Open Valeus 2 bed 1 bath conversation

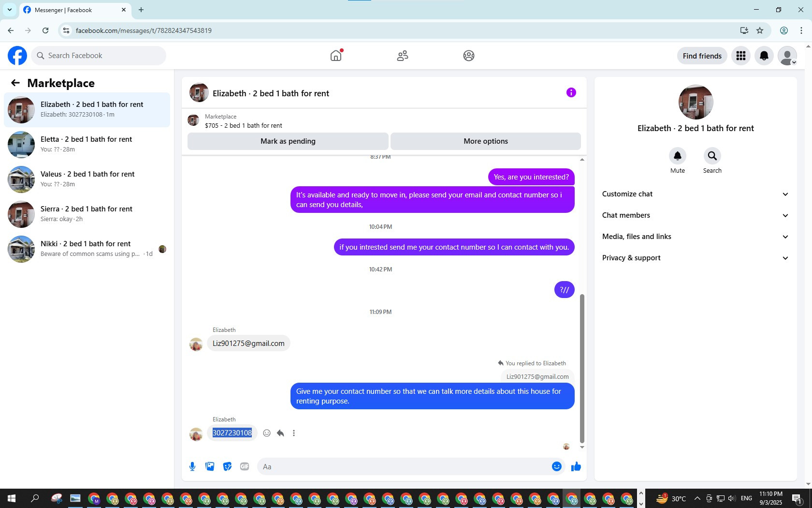87,179
